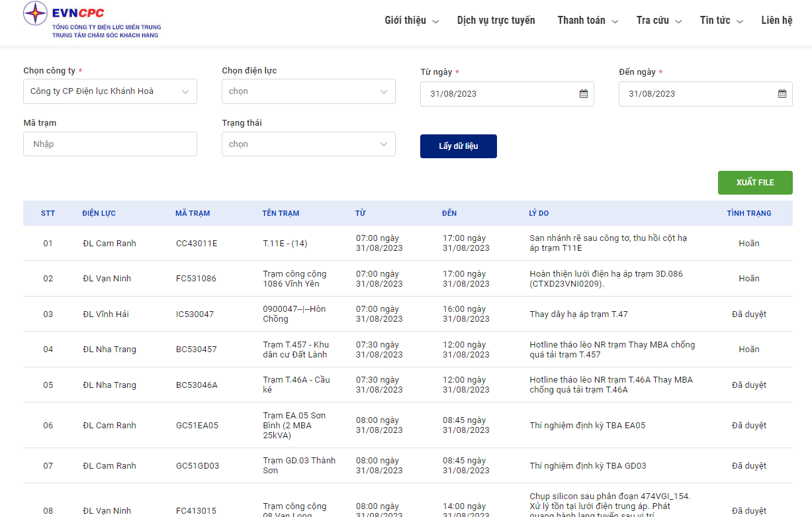The width and height of the screenshot is (812, 517).
Task: Select station code IC530047
Action: [195, 314]
